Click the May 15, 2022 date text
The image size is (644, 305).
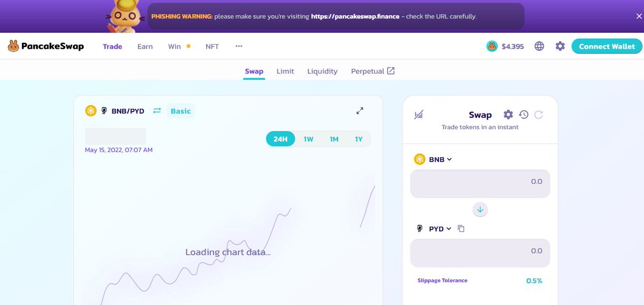tap(119, 150)
